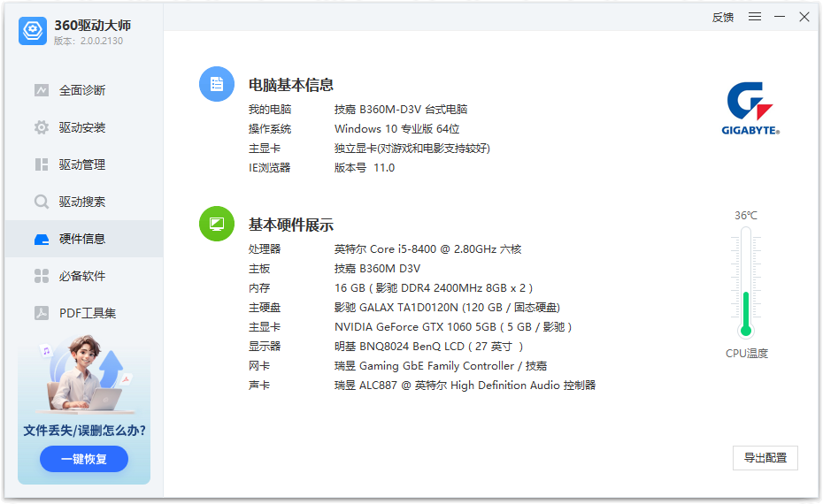Click the IE浏览器 row label

click(x=269, y=168)
